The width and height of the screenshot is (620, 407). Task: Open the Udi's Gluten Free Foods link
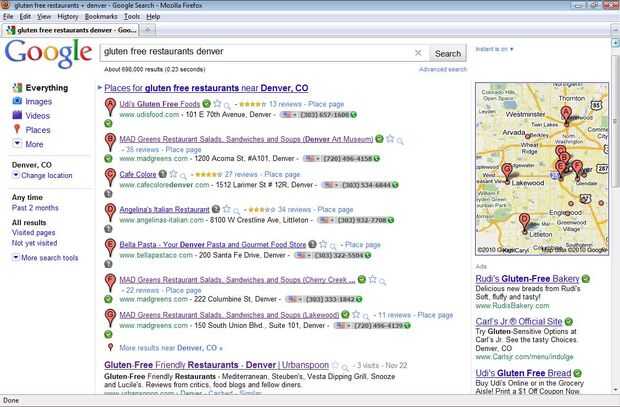(x=160, y=104)
